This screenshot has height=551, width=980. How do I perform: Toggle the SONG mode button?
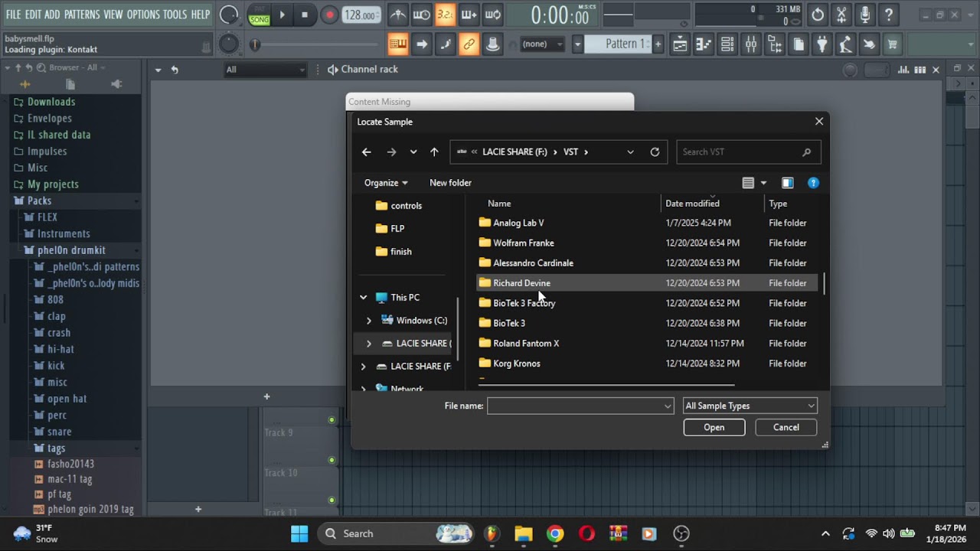pyautogui.click(x=260, y=20)
